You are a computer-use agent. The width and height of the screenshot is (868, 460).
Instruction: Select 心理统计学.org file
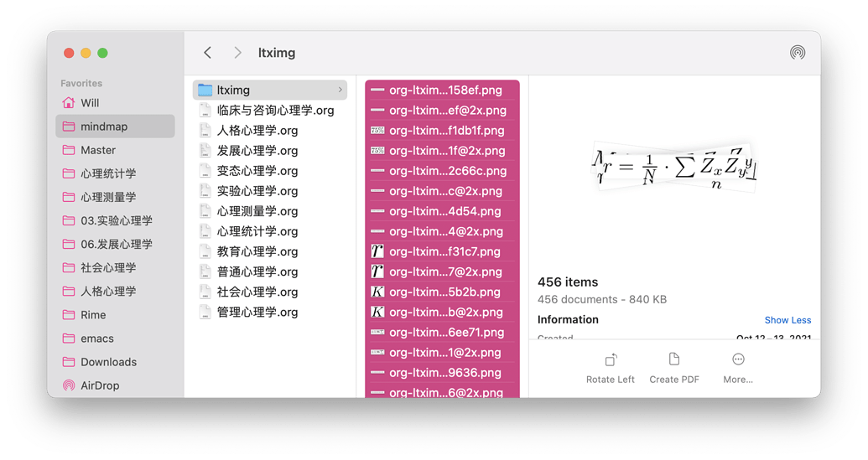click(x=269, y=231)
